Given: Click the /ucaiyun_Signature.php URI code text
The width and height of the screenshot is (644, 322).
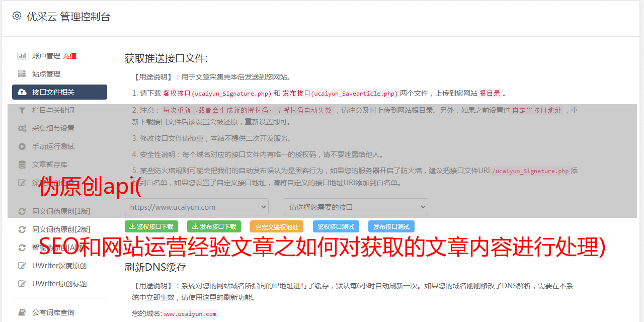Looking at the screenshot, I should click(530, 171).
